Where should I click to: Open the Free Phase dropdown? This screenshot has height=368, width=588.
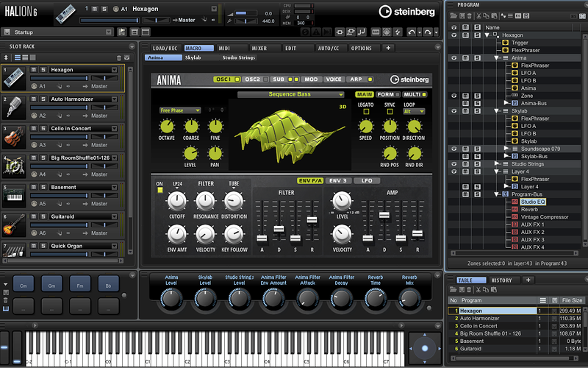click(x=180, y=110)
